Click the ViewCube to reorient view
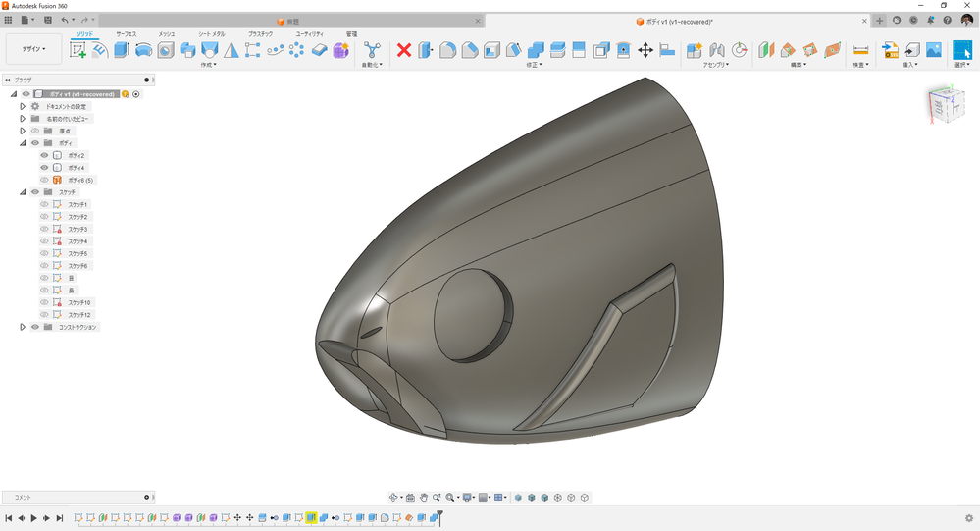 [x=946, y=104]
